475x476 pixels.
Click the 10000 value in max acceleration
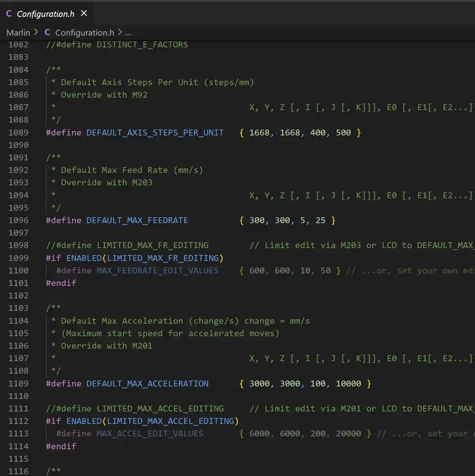[x=348, y=384]
